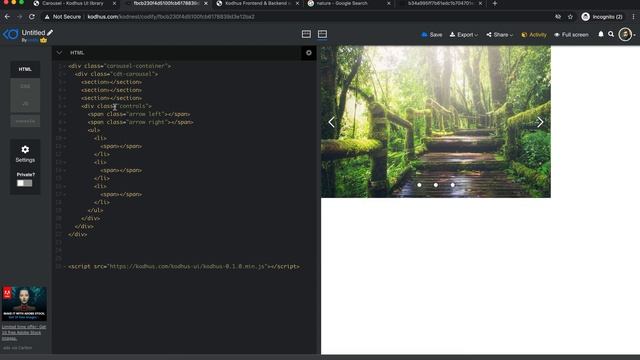640x360 pixels.
Task: Collapse the HTML editor panel chevron
Action: (59, 53)
